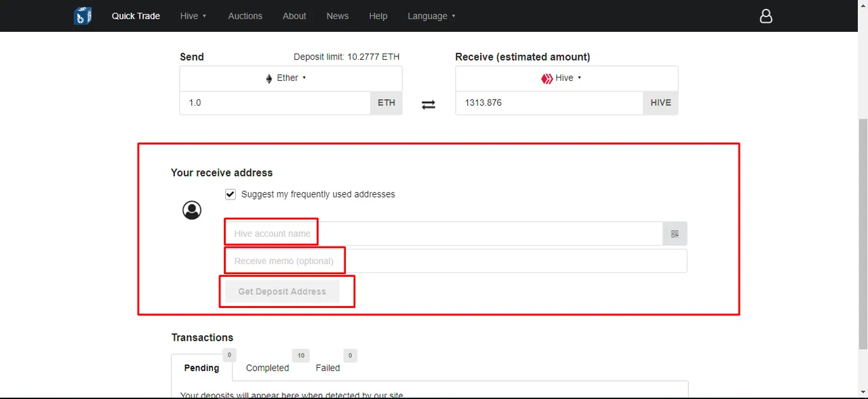Swap send and receive currencies arrows
Viewport: 868px width, 399px height.
point(429,104)
